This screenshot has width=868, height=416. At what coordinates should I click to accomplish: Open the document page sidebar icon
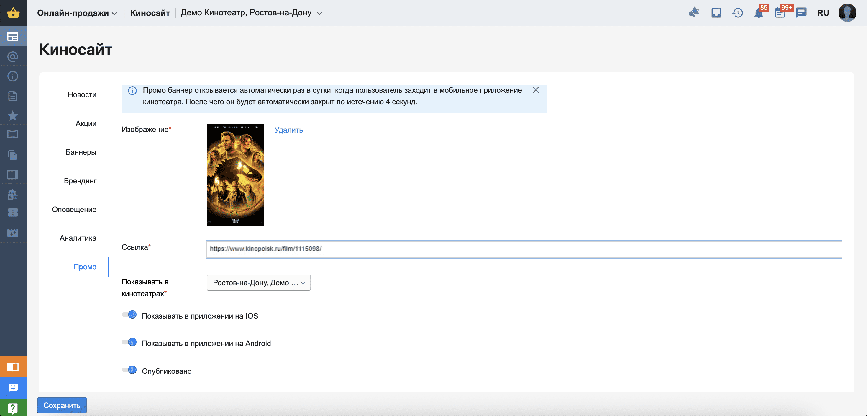(13, 96)
